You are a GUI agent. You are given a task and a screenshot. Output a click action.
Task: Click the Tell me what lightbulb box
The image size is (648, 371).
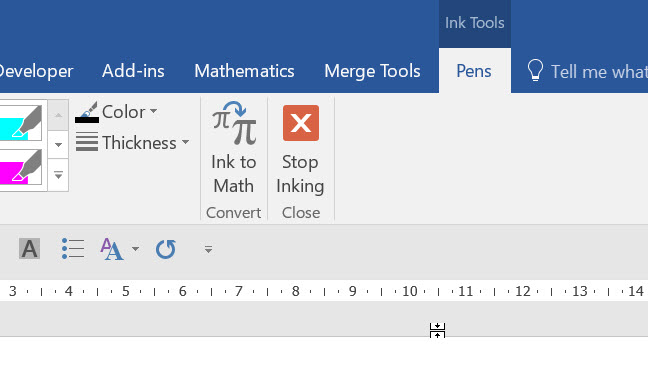tap(587, 71)
